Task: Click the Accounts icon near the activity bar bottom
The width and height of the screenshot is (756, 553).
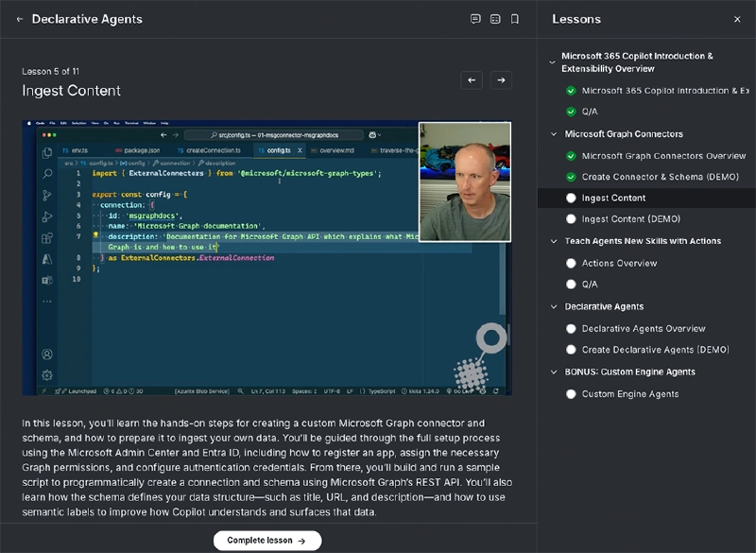Action: [46, 354]
